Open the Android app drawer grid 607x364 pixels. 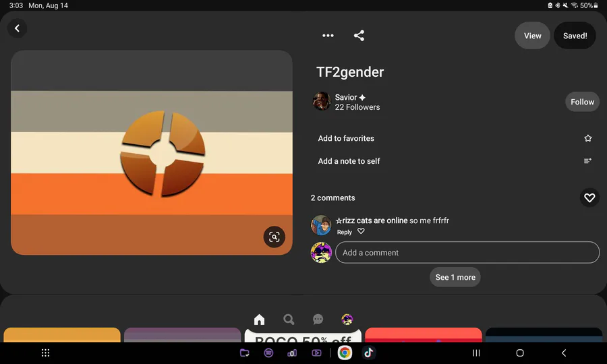pos(45,353)
